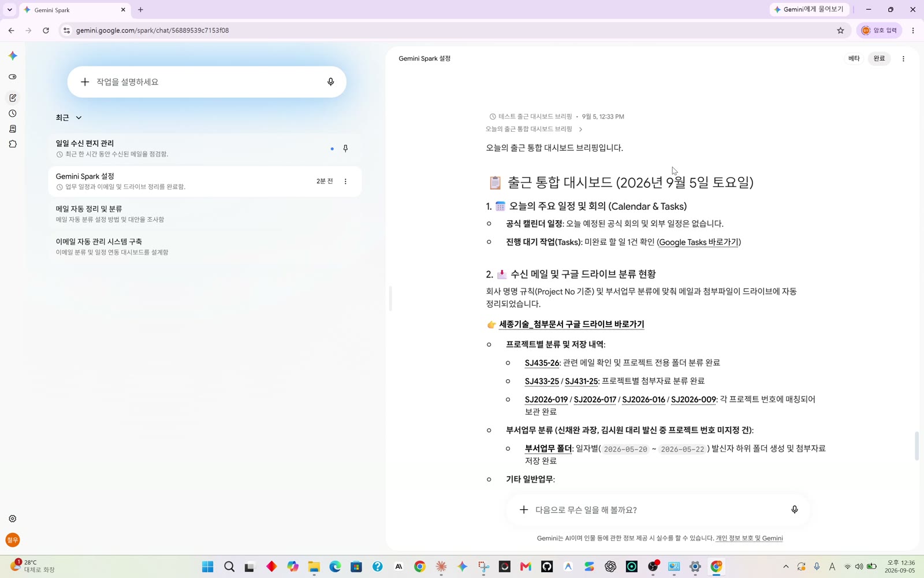Open the three-dot menu in chat header
This screenshot has width=924, height=578.
coord(903,58)
